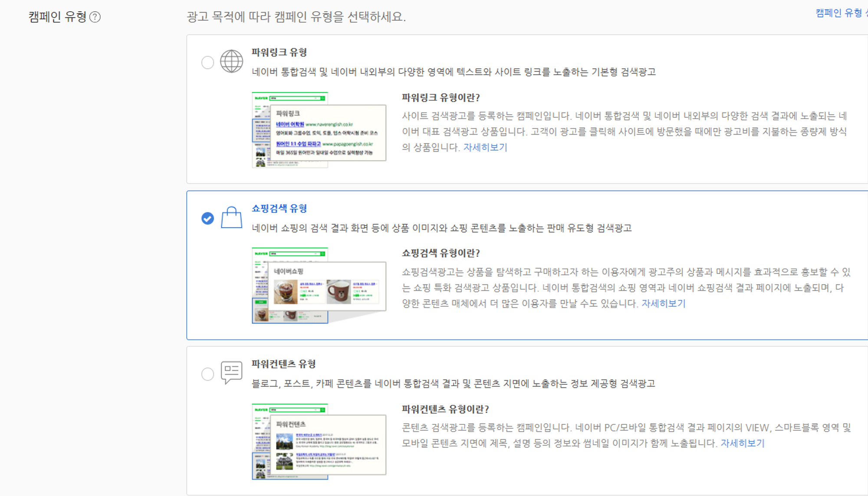Click the help icon beside 캠페인 유형

click(95, 17)
